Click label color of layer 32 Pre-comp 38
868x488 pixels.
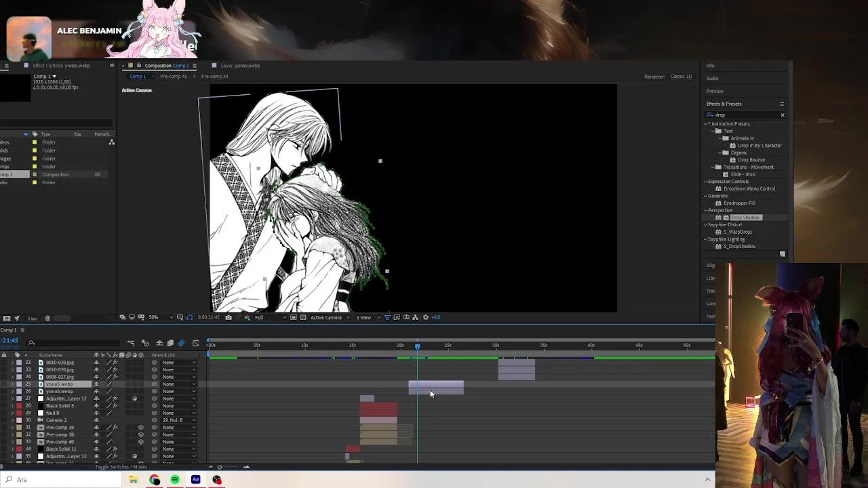click(19, 435)
